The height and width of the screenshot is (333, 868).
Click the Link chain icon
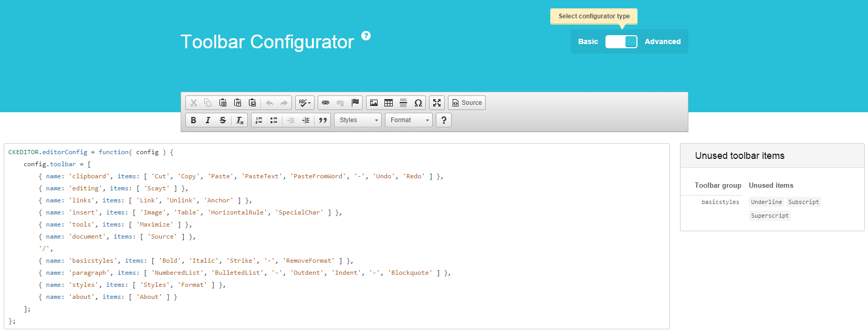pyautogui.click(x=326, y=103)
